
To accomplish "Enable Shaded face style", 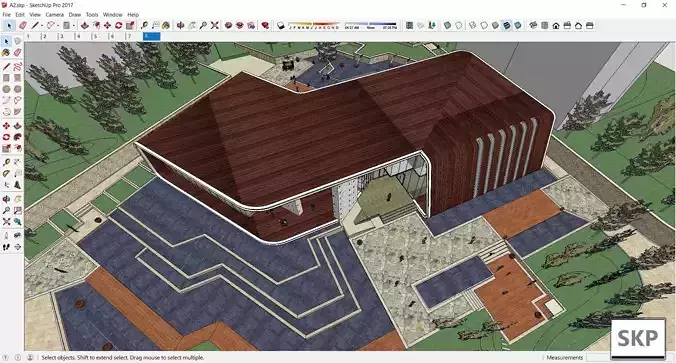I will [495, 25].
